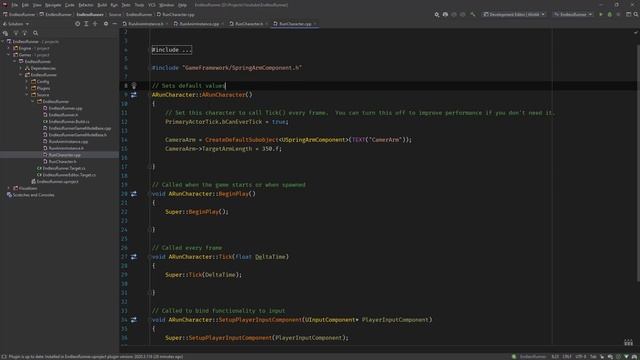Close the RunCharacter.cpp editor tab
This screenshot has height=360, width=640.
pyautogui.click(x=315, y=24)
